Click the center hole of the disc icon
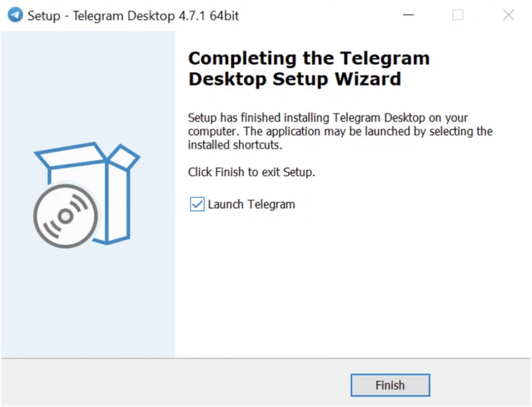The height and width of the screenshot is (407, 532). click(65, 216)
